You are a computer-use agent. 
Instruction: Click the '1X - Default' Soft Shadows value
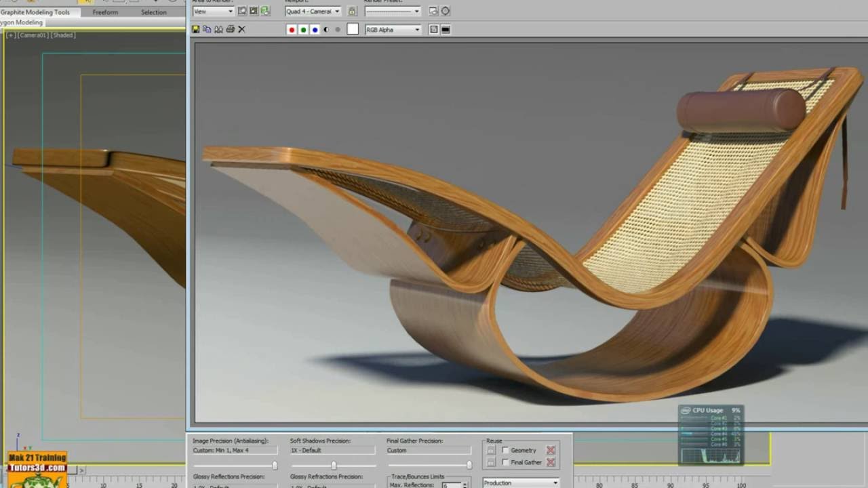point(332,450)
